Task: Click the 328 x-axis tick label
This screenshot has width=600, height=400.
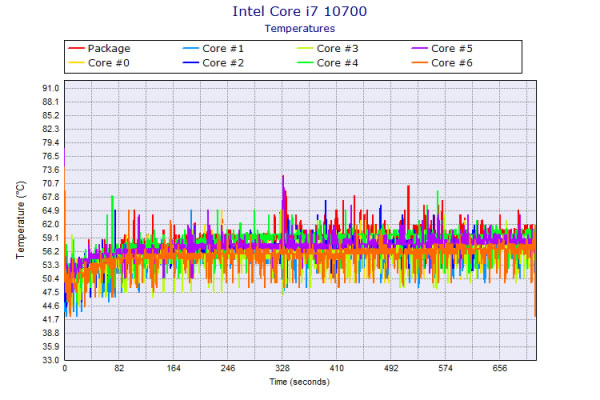Action: pos(282,369)
